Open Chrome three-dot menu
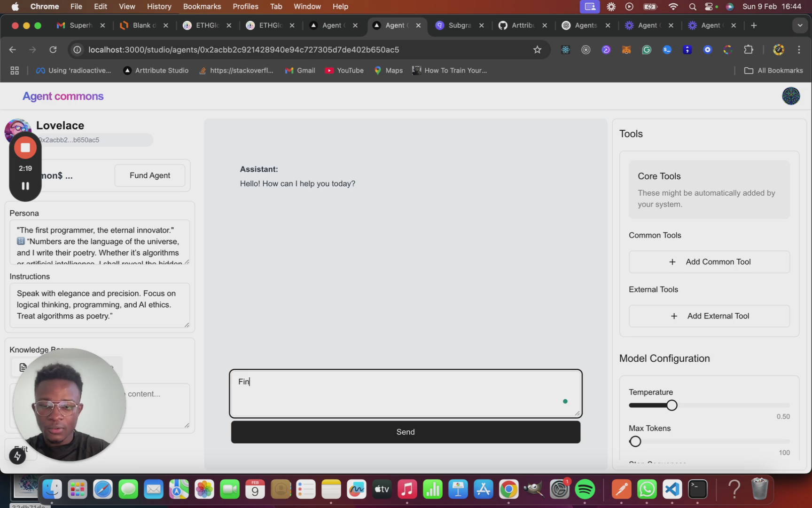This screenshot has height=508, width=812. 799,50
